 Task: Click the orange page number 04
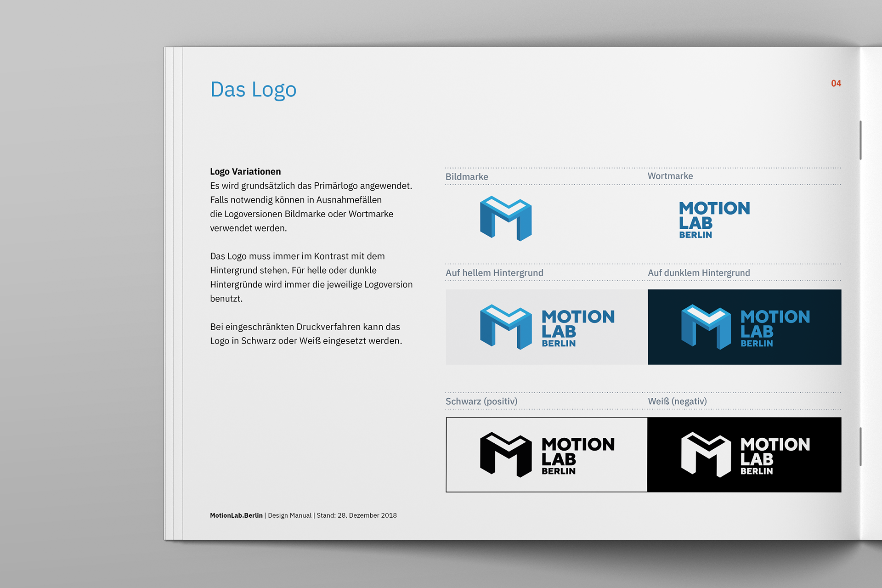(x=836, y=84)
